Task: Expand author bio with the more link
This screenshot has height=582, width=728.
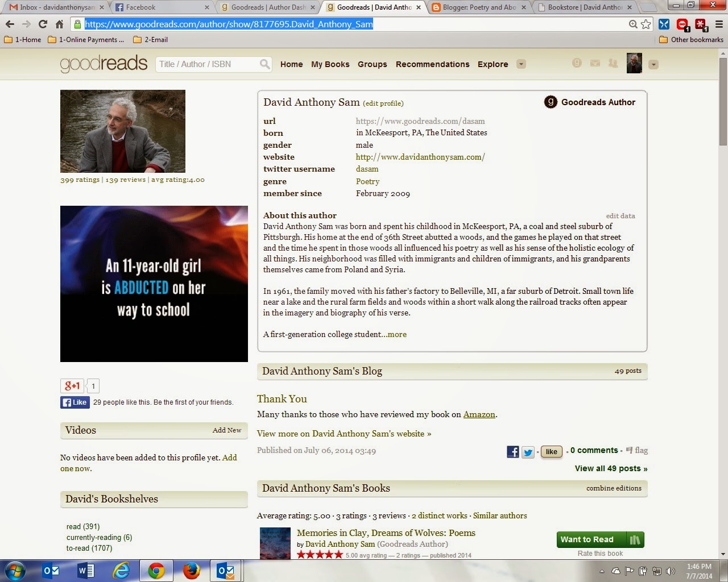Action: click(x=397, y=334)
